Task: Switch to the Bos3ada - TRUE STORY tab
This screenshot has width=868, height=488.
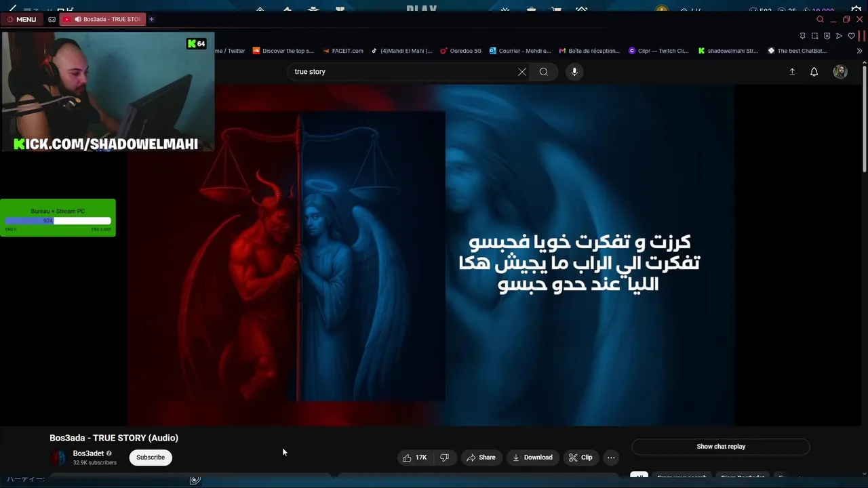Action: click(103, 19)
